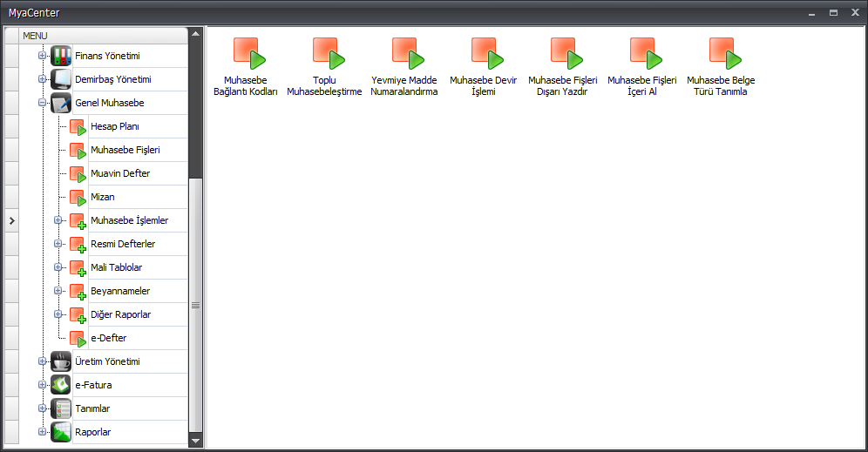The image size is (868, 452).
Task: Open Muhasebe Belge Türü Tanımla icon
Action: click(x=725, y=53)
